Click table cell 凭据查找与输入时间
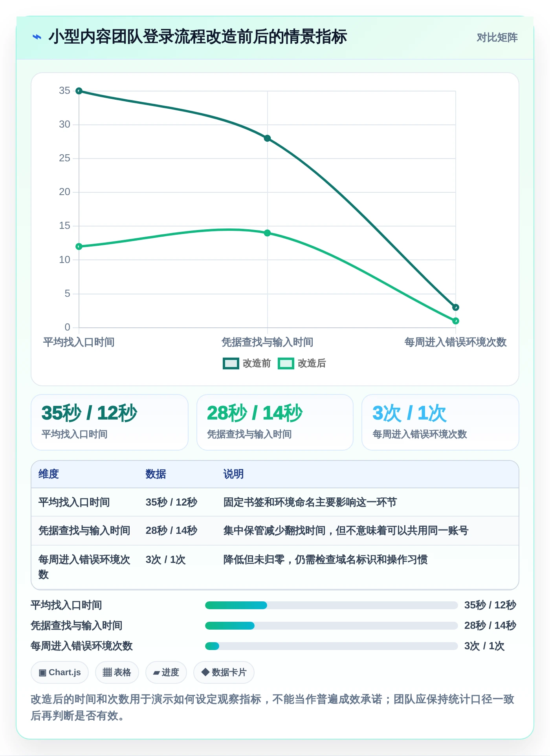This screenshot has width=550, height=756. click(x=84, y=531)
